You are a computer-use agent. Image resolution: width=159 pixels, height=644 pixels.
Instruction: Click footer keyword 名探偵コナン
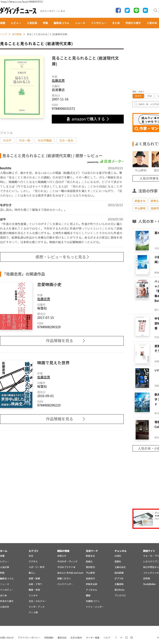[x=93, y=601]
